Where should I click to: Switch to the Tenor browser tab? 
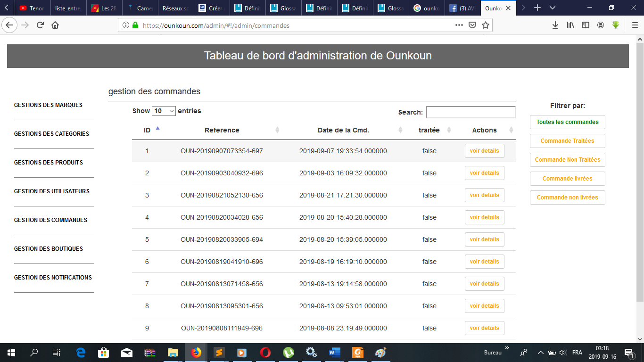click(32, 8)
